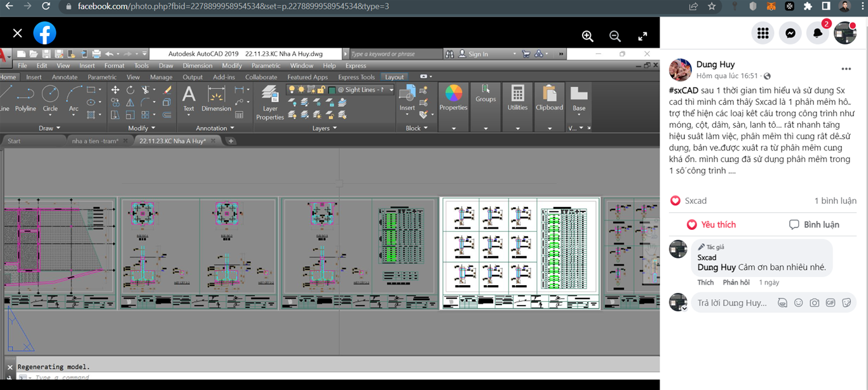Open post timestamp Hôm qua lúc 16:51
The height and width of the screenshot is (390, 868).
[x=727, y=76]
